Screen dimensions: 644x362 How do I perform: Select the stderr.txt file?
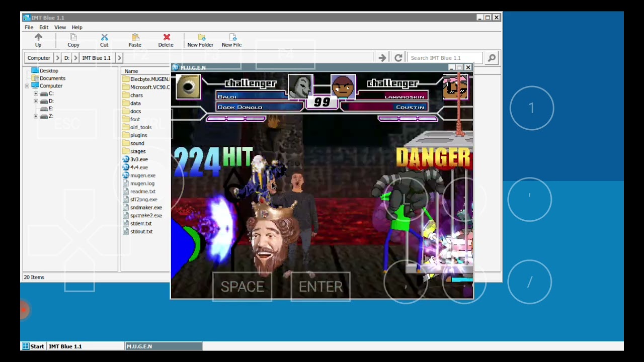point(137,224)
